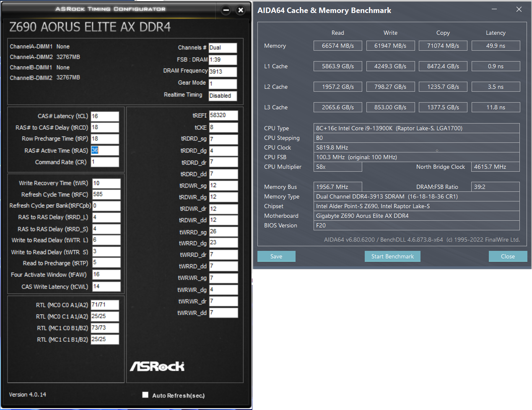The height and width of the screenshot is (410, 532).
Task: Select the tRDWR_sg value field
Action: tap(223, 186)
